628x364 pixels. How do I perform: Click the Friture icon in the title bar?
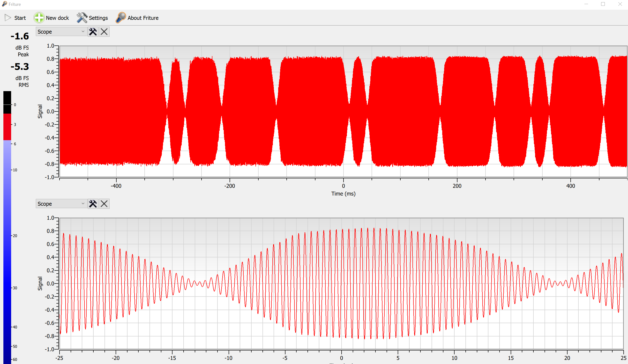tap(4, 4)
